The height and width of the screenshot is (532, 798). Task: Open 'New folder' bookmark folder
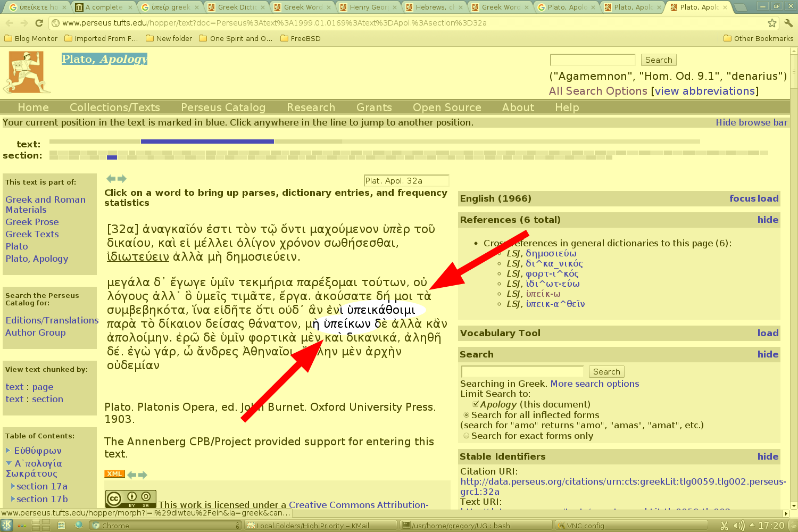coord(169,38)
